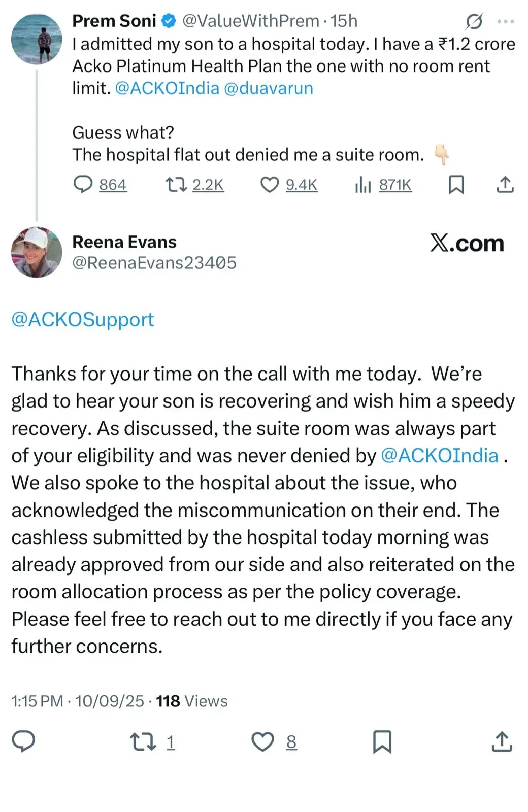
Task: Open the @ACKOSupport mention link
Action: [x=82, y=319]
